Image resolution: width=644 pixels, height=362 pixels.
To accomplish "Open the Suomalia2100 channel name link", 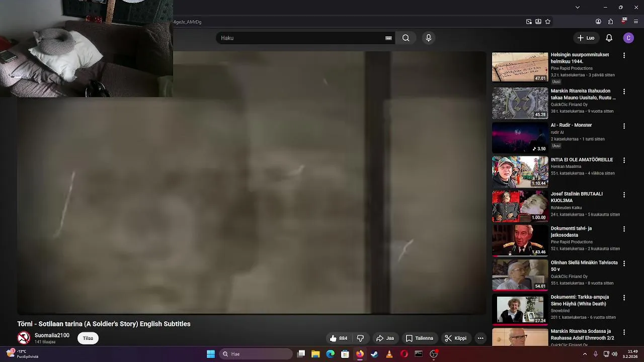I will point(52,335).
